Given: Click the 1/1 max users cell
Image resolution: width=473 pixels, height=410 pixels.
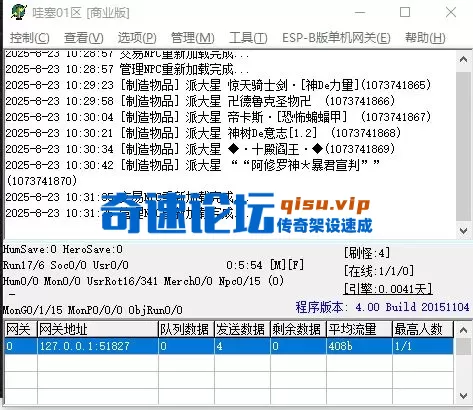Looking at the screenshot, I should click(423, 346).
